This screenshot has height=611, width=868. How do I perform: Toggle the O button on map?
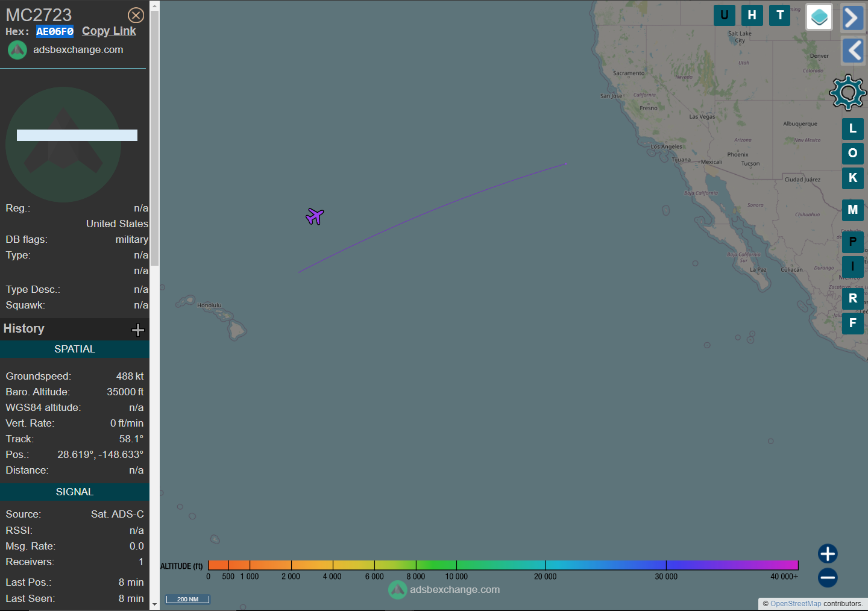tap(853, 153)
